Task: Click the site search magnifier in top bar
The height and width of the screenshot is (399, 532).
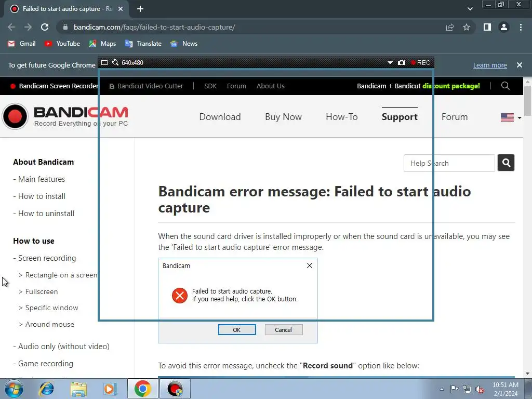Action: coord(505,86)
